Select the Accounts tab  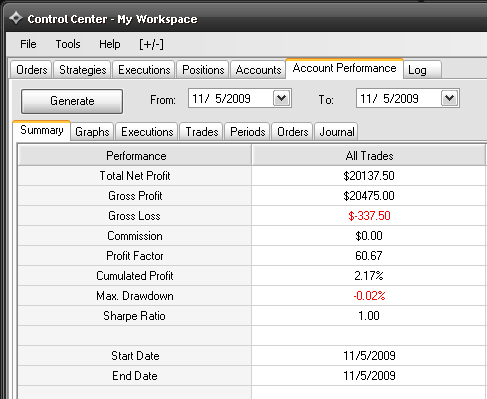coord(258,70)
